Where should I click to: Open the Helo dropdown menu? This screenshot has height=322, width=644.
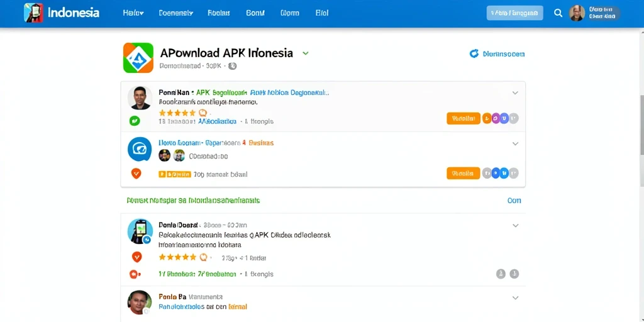(x=133, y=13)
